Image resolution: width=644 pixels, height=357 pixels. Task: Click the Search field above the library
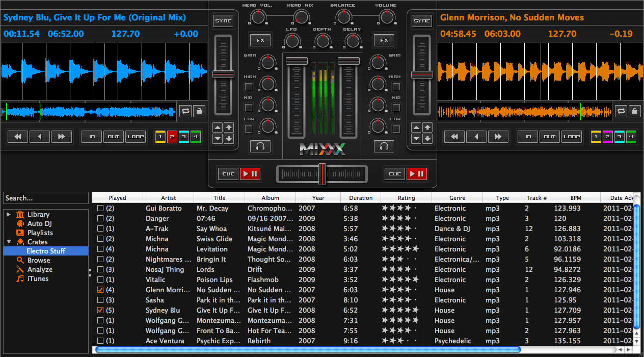[45, 198]
